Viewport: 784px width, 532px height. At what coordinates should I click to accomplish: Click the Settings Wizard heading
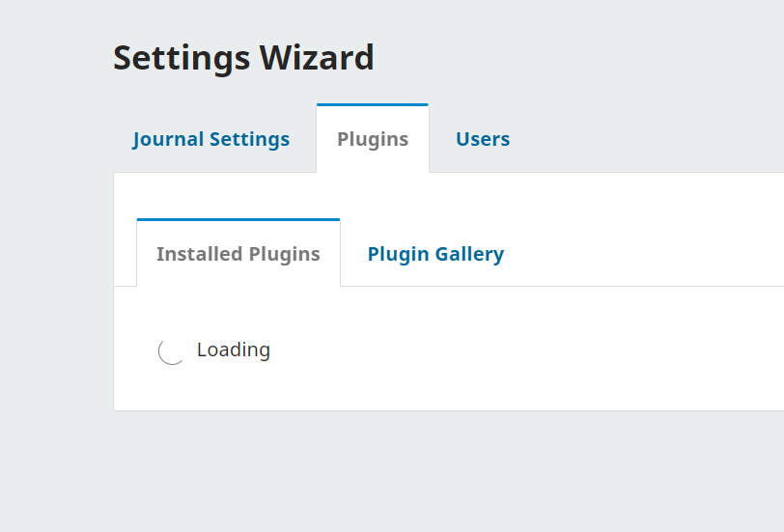point(243,58)
